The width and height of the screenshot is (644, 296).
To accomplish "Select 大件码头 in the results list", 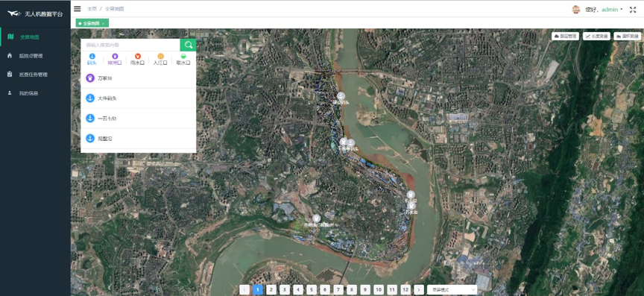I will (x=139, y=98).
